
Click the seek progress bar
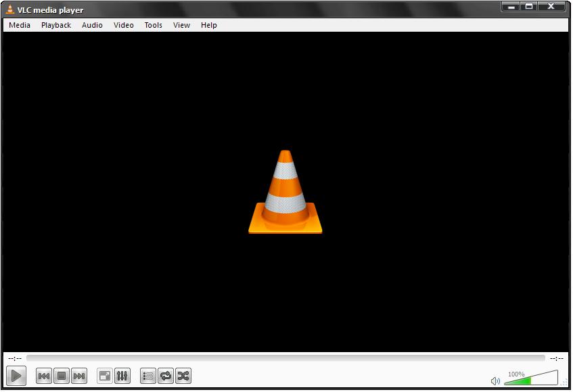point(285,358)
